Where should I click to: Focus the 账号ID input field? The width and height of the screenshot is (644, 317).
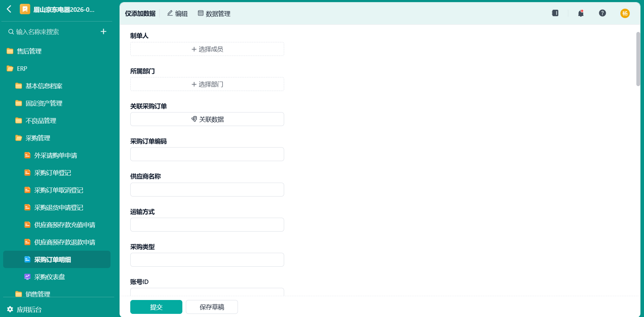207,292
